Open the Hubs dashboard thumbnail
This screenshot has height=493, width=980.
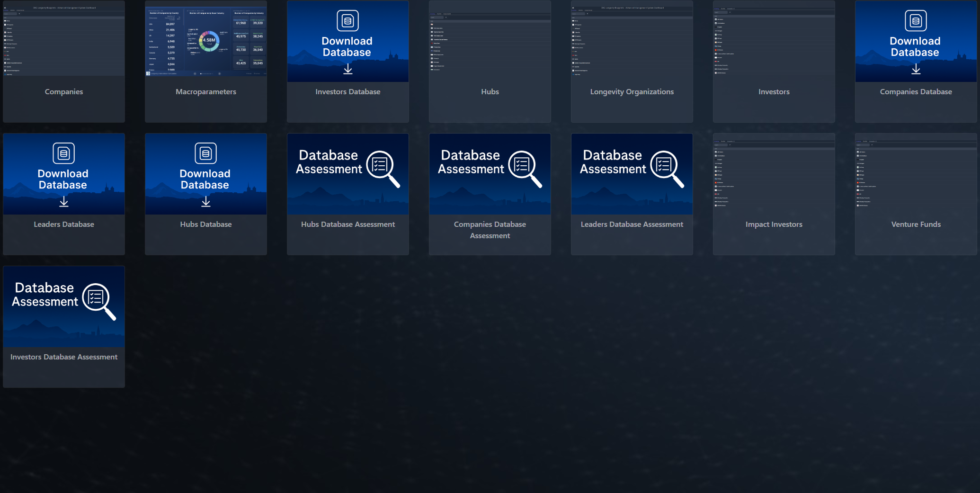(490, 41)
